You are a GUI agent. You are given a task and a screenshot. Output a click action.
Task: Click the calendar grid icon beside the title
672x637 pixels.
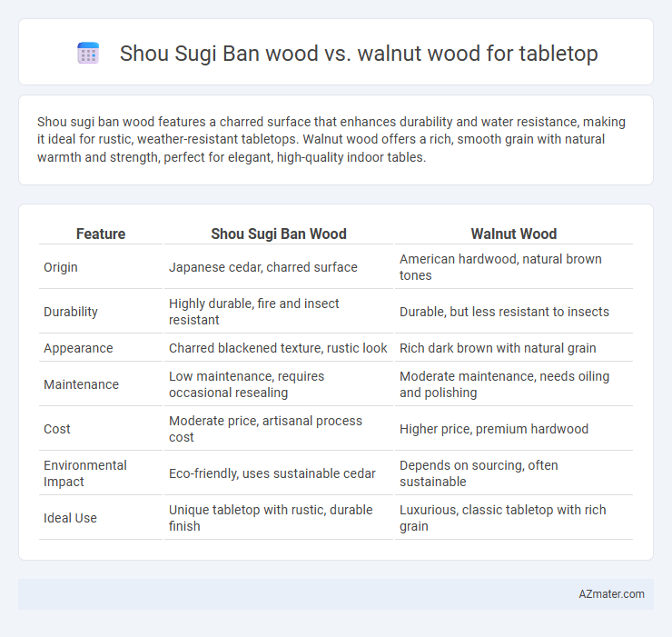coord(88,54)
